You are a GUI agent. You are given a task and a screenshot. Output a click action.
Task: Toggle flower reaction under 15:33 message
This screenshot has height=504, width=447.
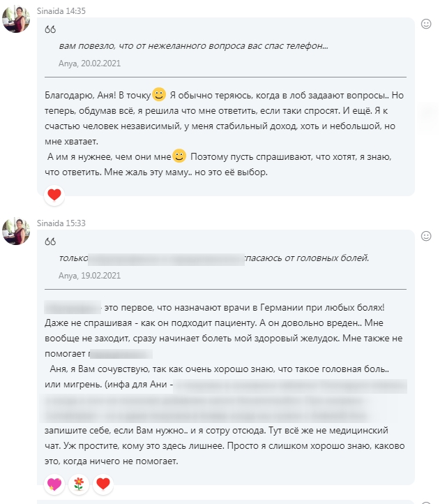79,483
